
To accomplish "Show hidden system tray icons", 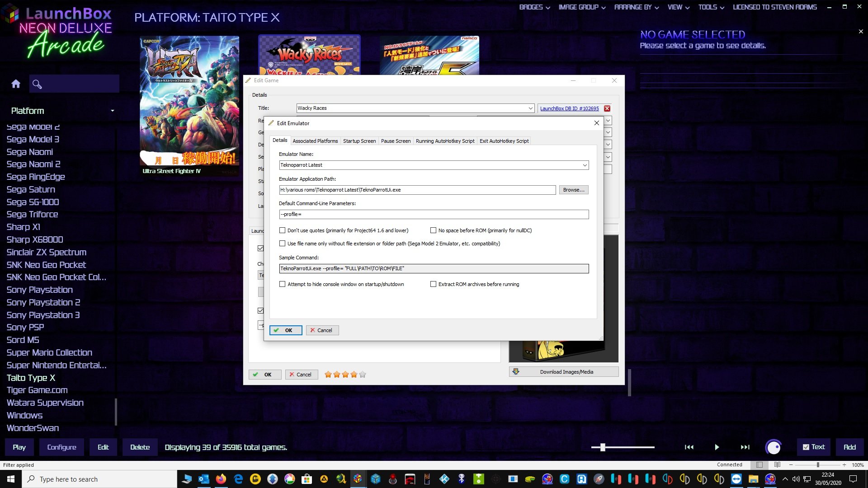I will tap(785, 479).
